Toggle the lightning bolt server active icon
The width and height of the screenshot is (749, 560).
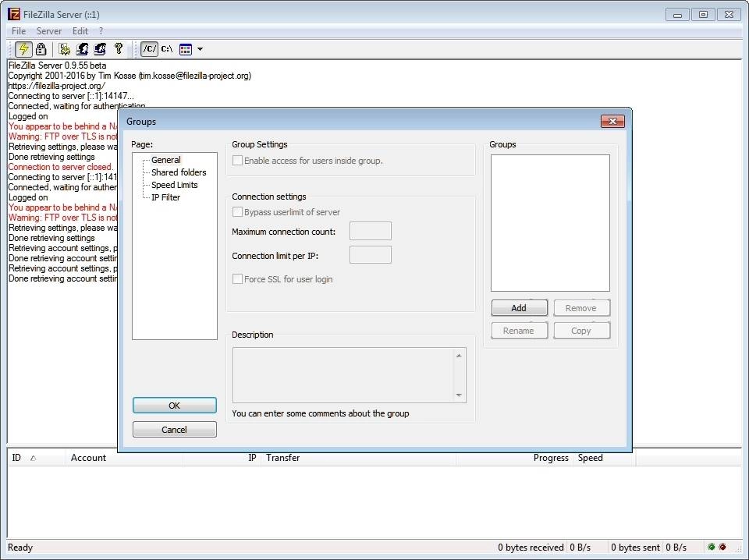[x=23, y=48]
